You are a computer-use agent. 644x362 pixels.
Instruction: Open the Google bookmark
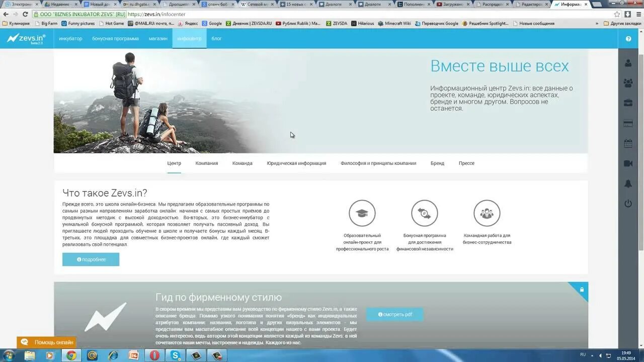click(x=212, y=23)
